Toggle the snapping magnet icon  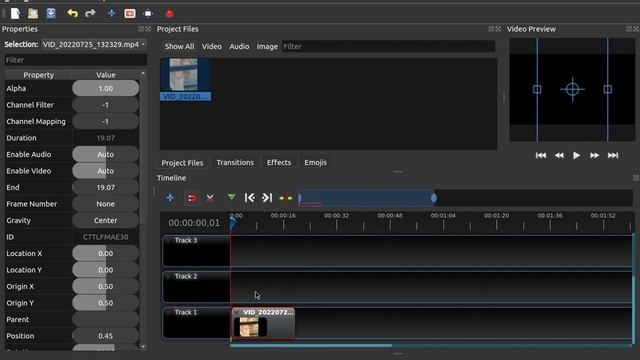[x=191, y=198]
